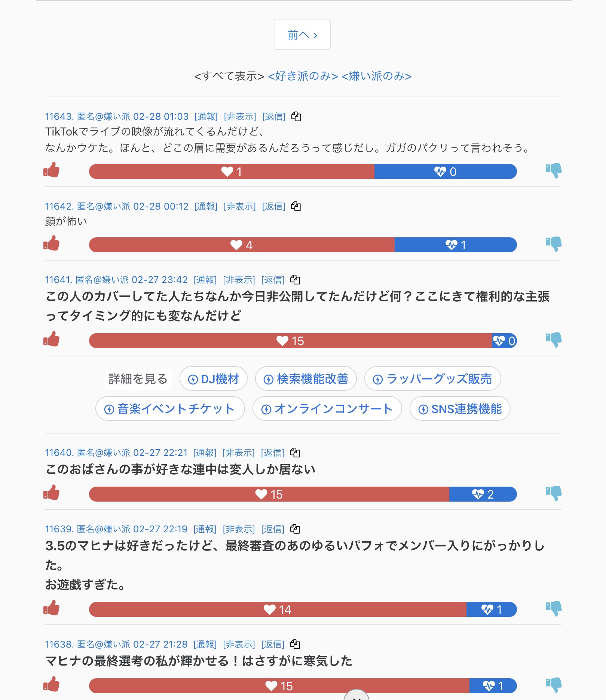Viewport: 606px width, 700px height.
Task: Click thumbs-up icon on comment 11643
Action: (52, 170)
